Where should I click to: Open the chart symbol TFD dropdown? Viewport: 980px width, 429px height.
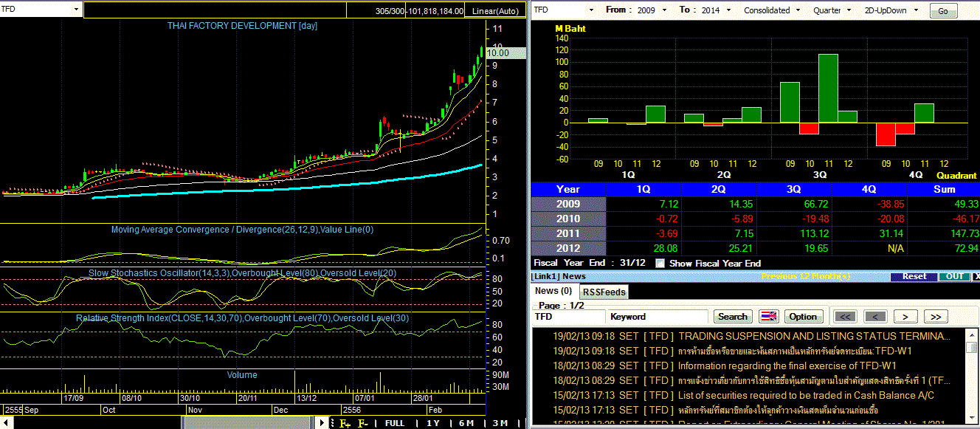click(x=77, y=10)
